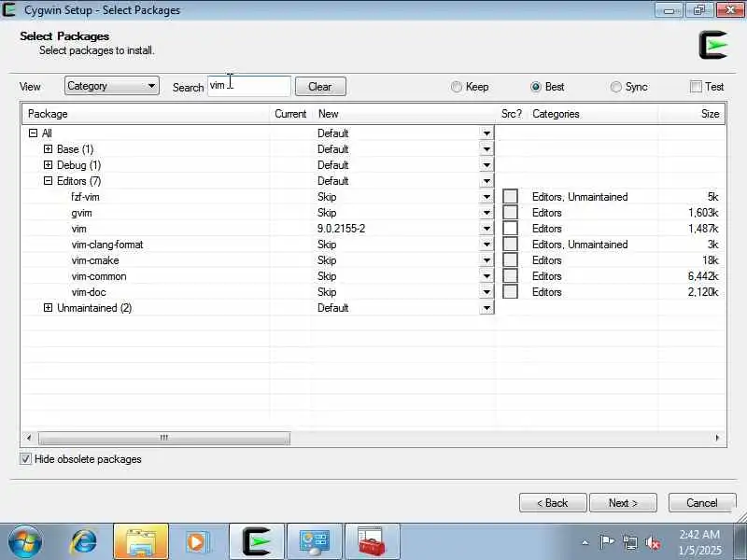Select the Best radio button
747x560 pixels.
[535, 87]
